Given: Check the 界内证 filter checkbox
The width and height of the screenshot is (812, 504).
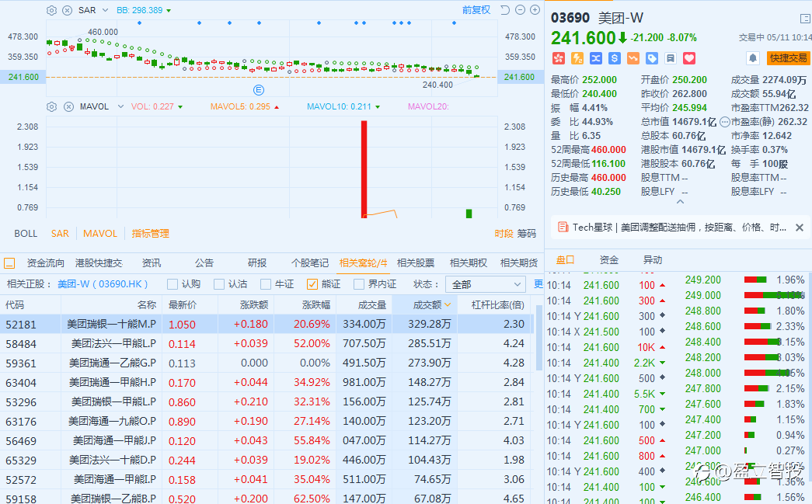Looking at the screenshot, I should click(x=359, y=284).
